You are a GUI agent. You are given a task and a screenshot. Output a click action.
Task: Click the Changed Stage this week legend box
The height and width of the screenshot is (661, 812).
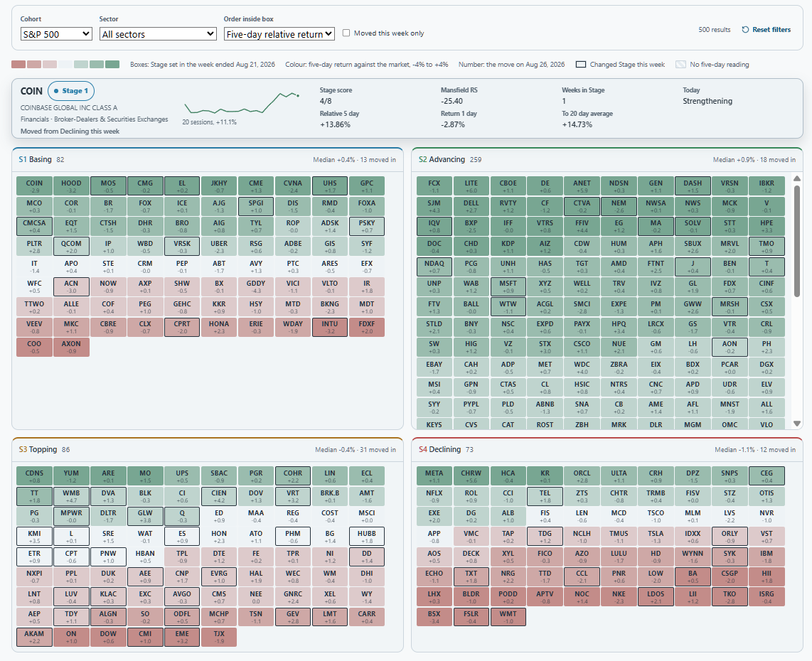(581, 65)
